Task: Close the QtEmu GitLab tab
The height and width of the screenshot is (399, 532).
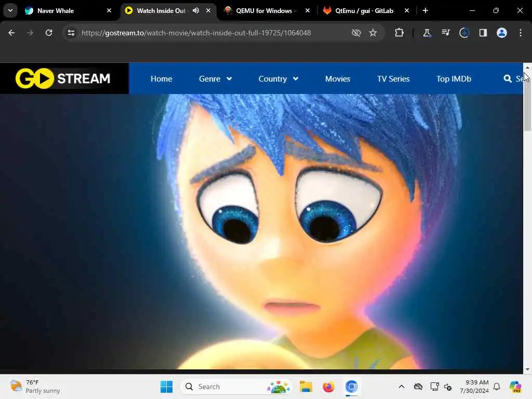Action: pyautogui.click(x=406, y=10)
